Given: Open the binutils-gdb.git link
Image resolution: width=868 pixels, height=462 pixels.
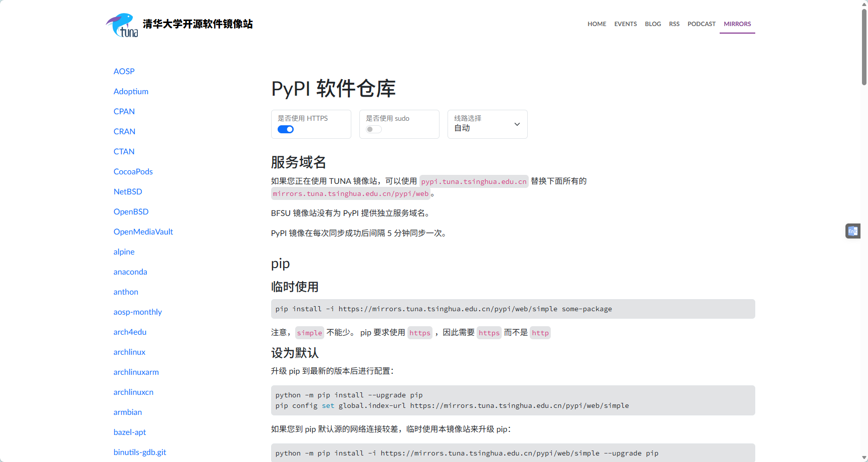Looking at the screenshot, I should point(140,452).
